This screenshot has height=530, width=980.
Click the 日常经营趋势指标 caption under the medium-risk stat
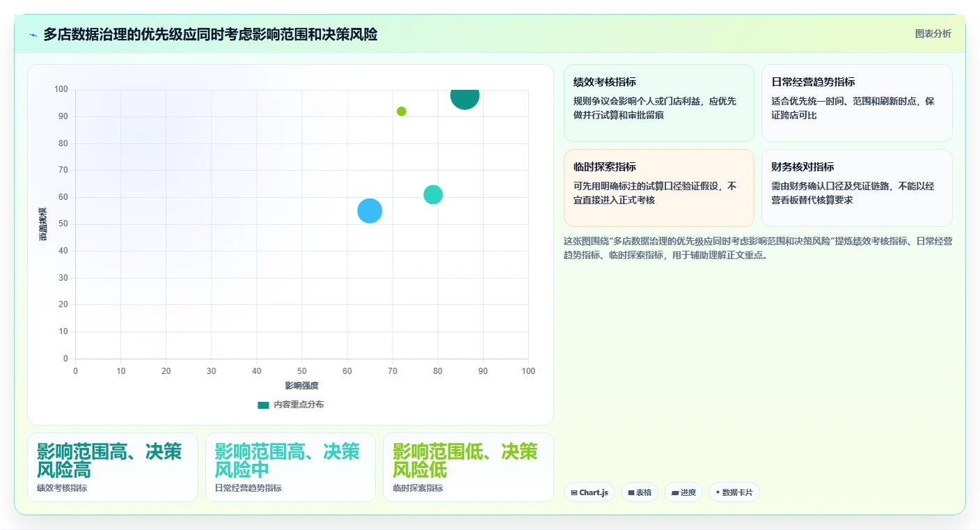point(248,488)
